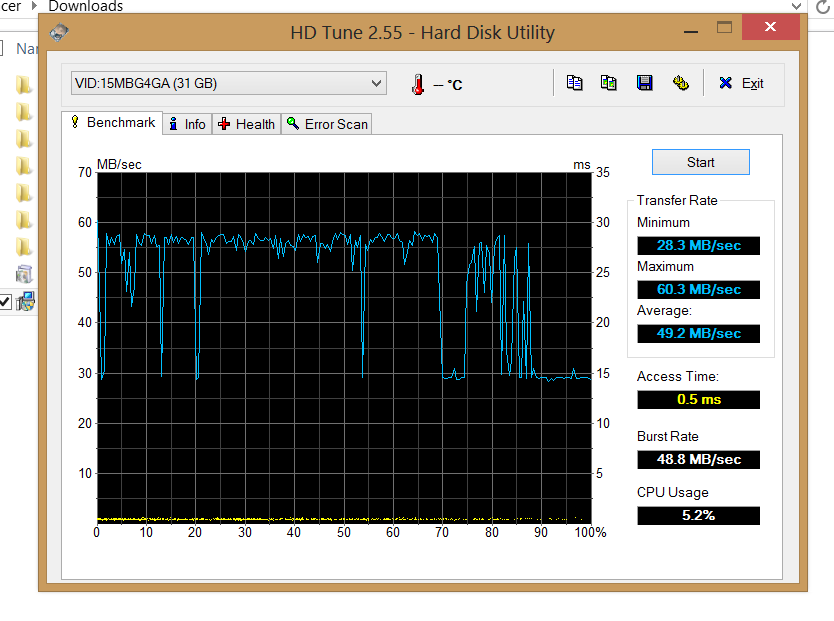Image resolution: width=834 pixels, height=621 pixels.
Task: Click Downloads in Explorer address bar
Action: (x=86, y=6)
